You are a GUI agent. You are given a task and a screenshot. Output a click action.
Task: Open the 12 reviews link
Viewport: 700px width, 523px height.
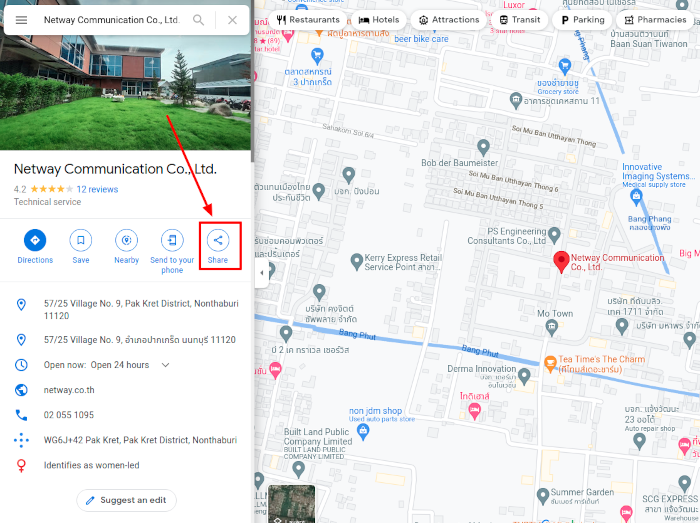pyautogui.click(x=97, y=189)
